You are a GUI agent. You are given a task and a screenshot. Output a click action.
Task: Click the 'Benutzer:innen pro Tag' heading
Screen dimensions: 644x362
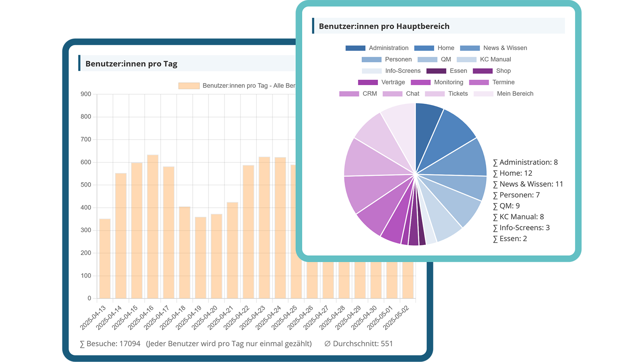tap(131, 64)
